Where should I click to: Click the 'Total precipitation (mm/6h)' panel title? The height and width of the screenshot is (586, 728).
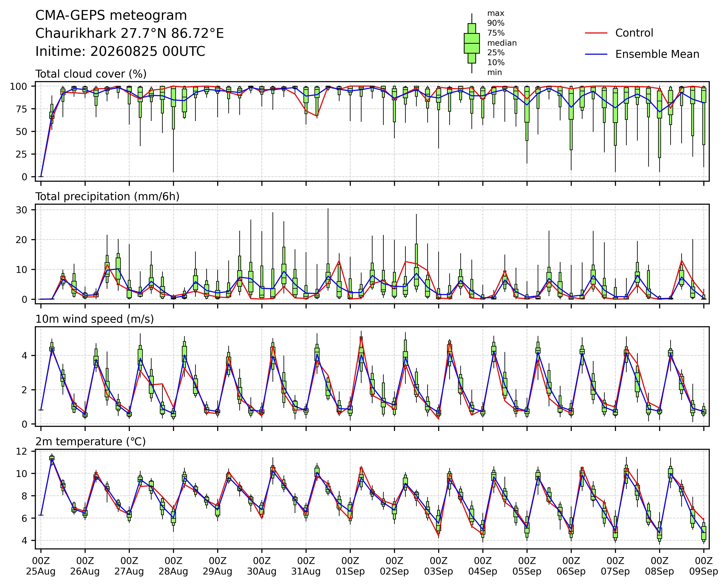(107, 197)
